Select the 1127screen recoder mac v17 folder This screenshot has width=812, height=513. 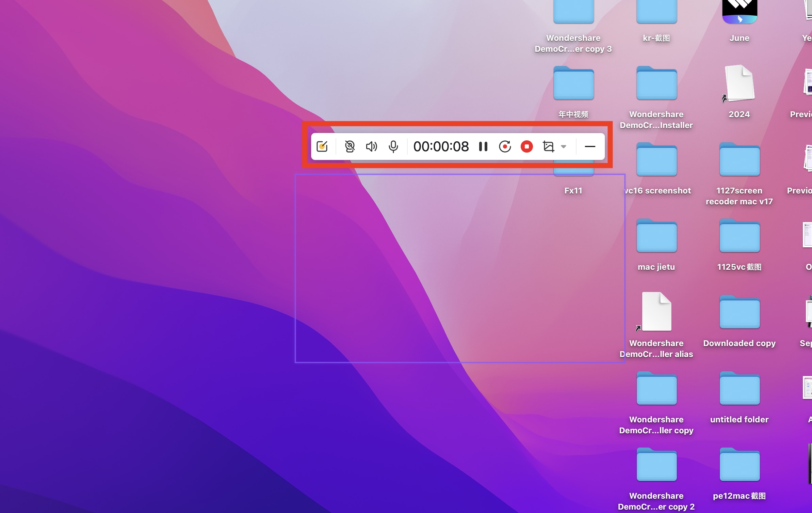[740, 160]
